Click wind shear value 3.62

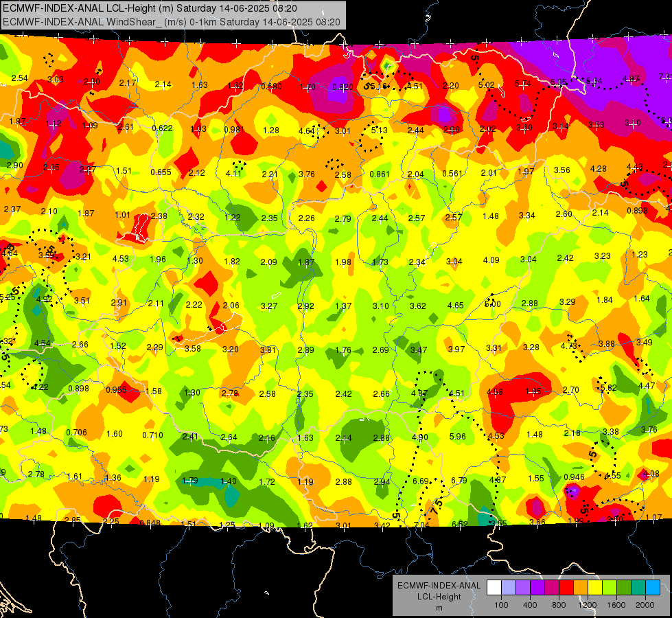click(418, 306)
